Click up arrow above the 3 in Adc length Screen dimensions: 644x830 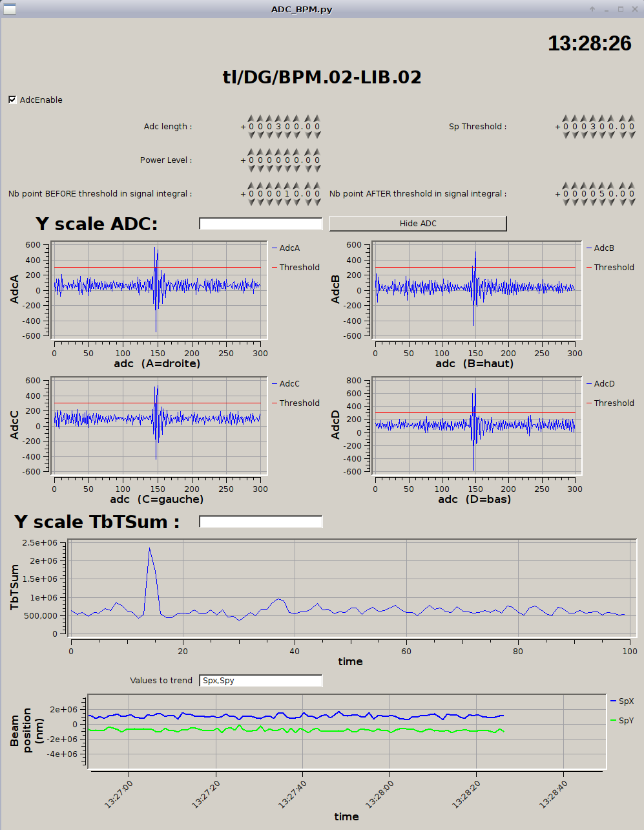279,118
